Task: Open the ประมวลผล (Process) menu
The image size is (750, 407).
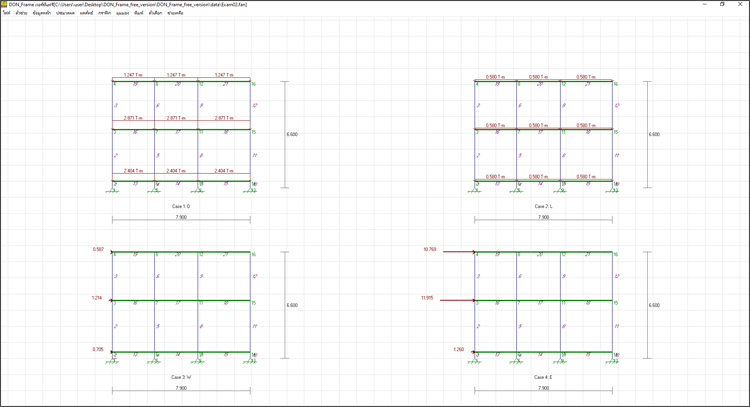Action: coord(67,13)
